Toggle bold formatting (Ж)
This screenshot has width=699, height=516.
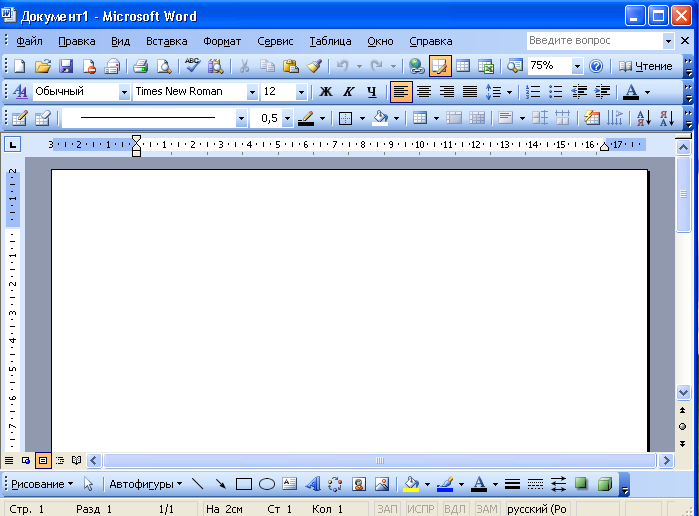point(325,92)
